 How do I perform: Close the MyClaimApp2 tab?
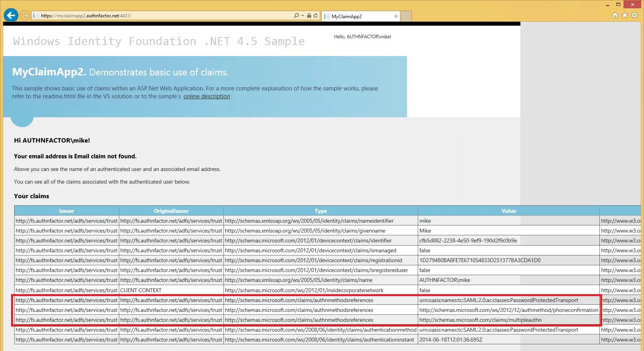click(396, 16)
